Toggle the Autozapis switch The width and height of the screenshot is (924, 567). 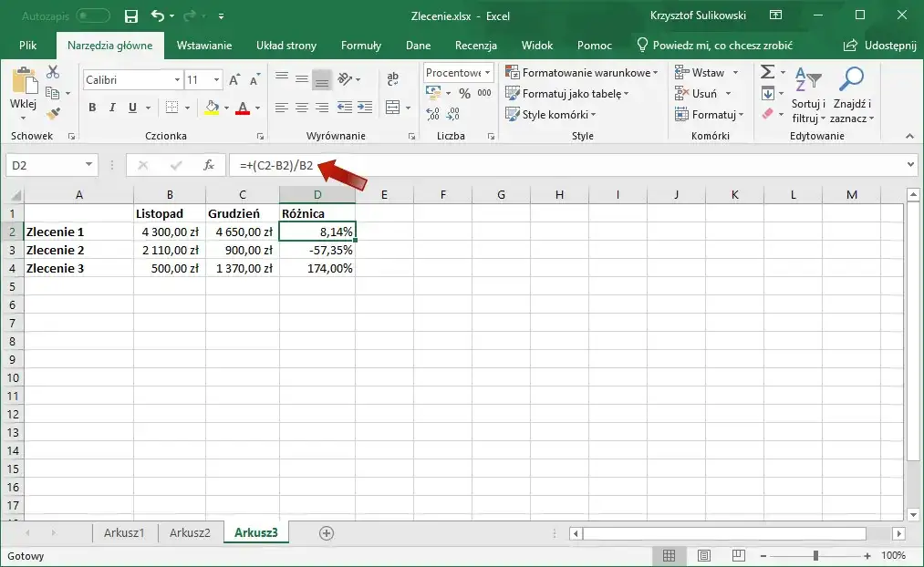coord(93,16)
